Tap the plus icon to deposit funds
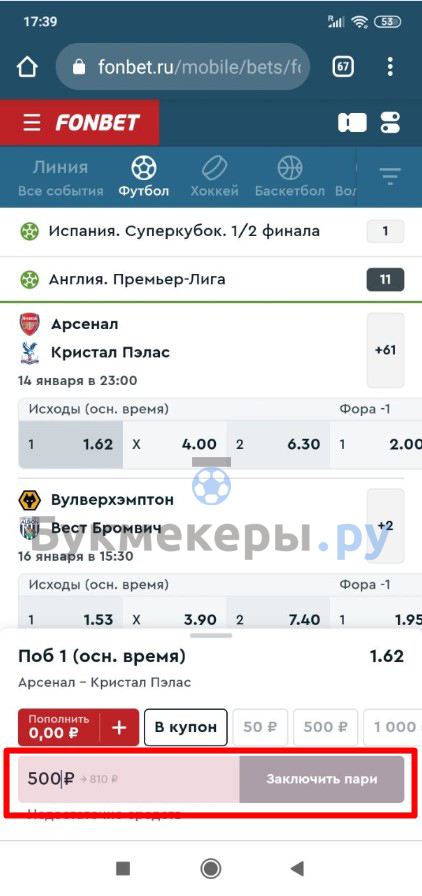The image size is (422, 896). click(119, 727)
